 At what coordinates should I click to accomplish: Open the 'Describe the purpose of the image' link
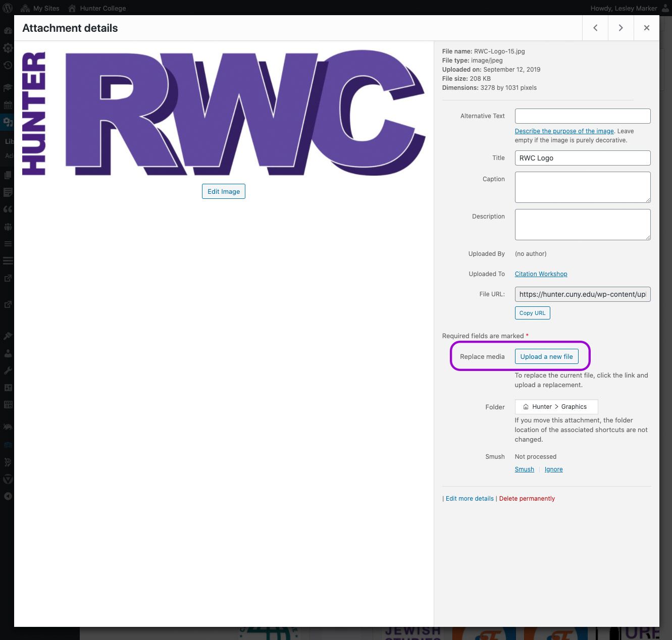564,131
